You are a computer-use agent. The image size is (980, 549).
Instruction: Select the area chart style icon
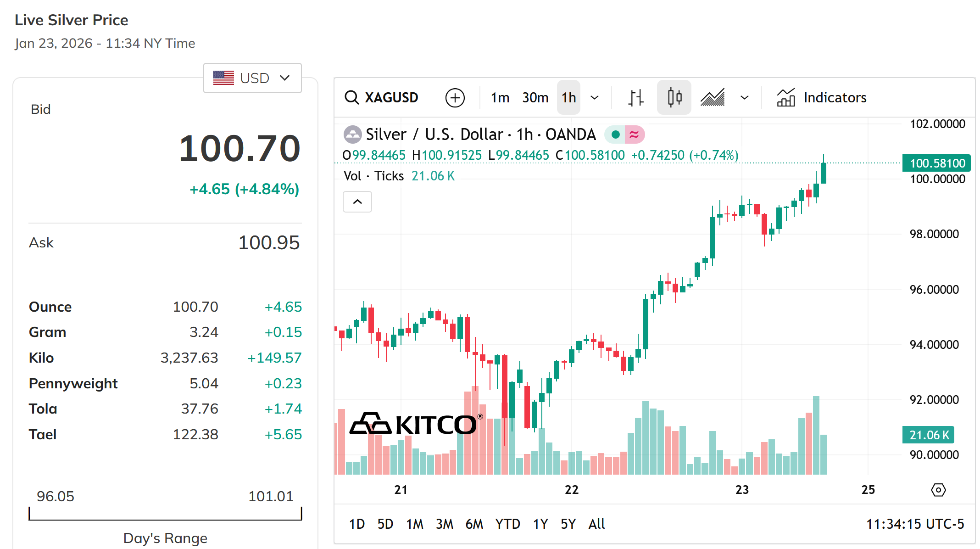(x=713, y=97)
